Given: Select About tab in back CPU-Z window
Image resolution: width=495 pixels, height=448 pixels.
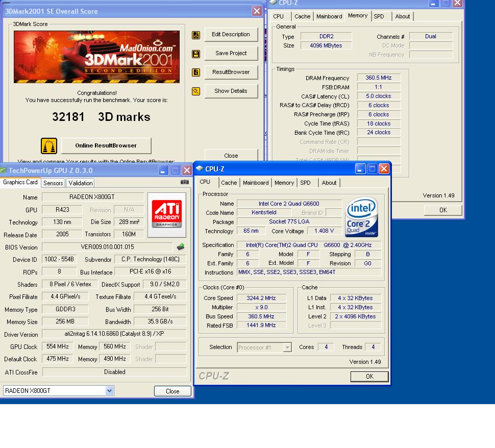Looking at the screenshot, I should coord(403,16).
